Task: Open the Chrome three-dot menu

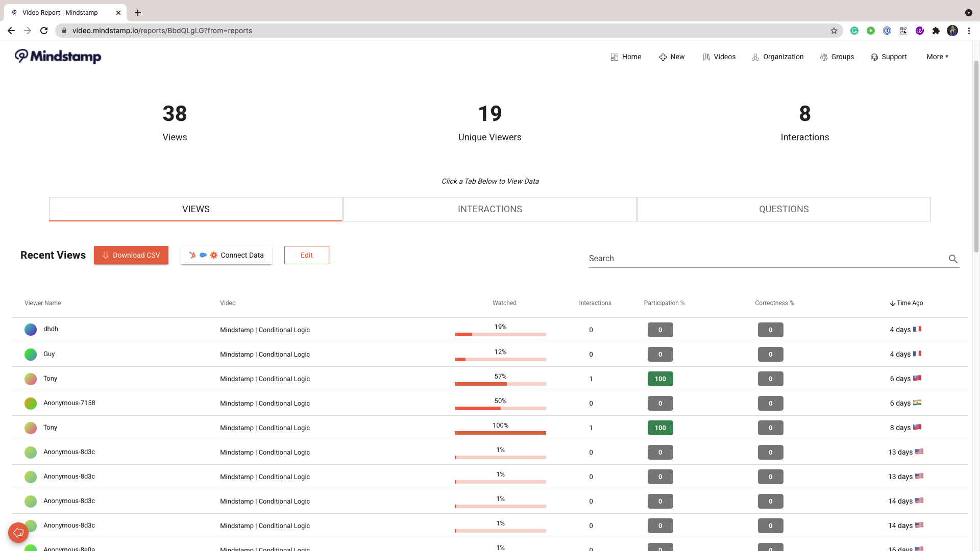Action: [x=969, y=31]
